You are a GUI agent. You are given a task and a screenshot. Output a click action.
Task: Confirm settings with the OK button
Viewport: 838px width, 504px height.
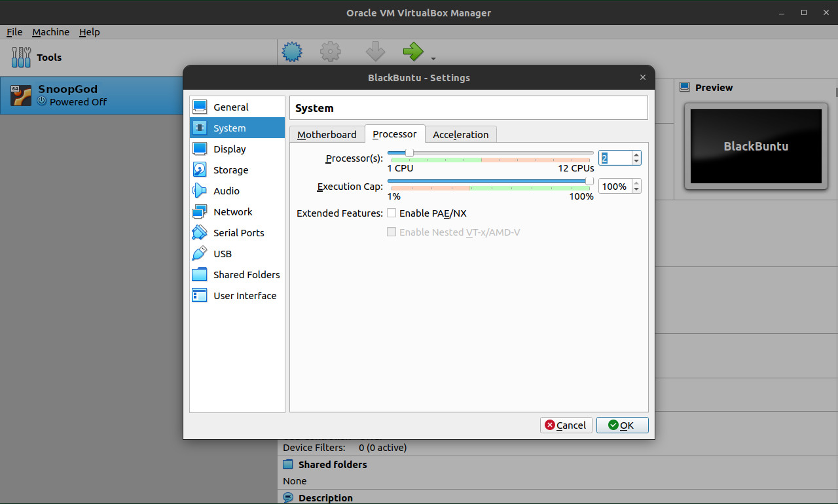coord(622,425)
